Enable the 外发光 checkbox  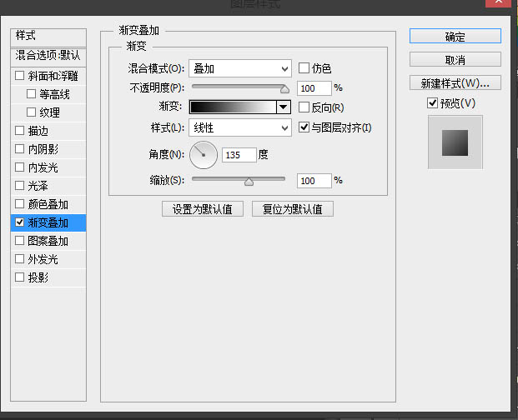click(20, 259)
